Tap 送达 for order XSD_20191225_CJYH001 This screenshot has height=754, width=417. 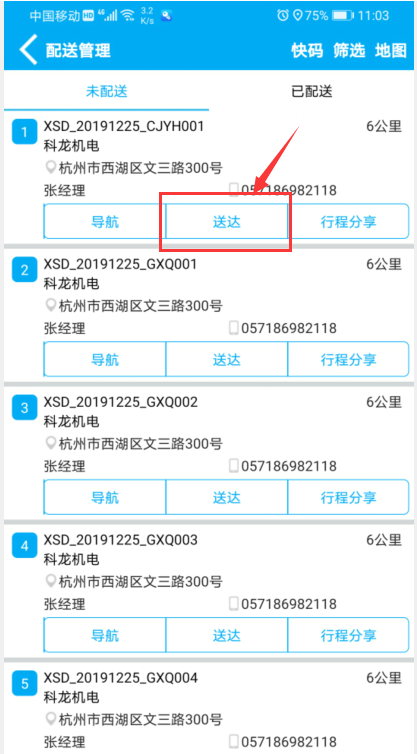click(227, 222)
